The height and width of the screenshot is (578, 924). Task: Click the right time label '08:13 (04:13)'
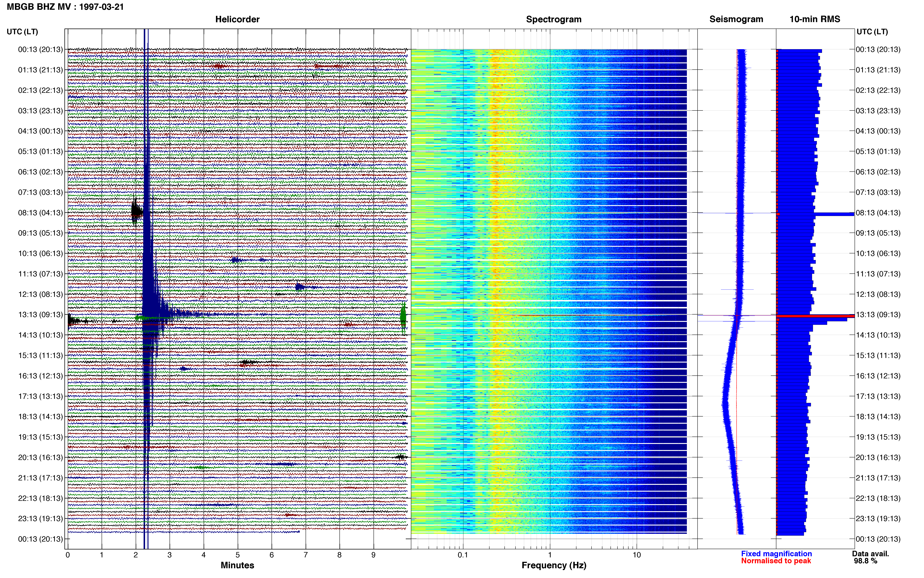(x=878, y=212)
